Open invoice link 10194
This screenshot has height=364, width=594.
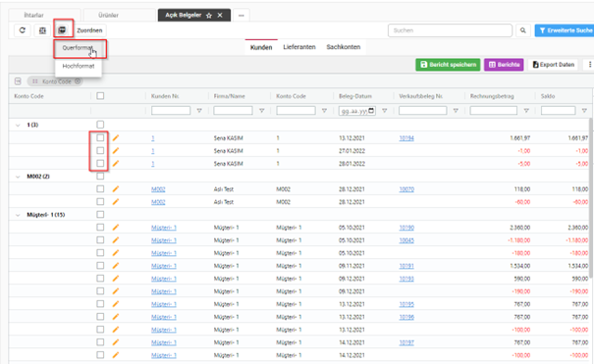pos(406,138)
